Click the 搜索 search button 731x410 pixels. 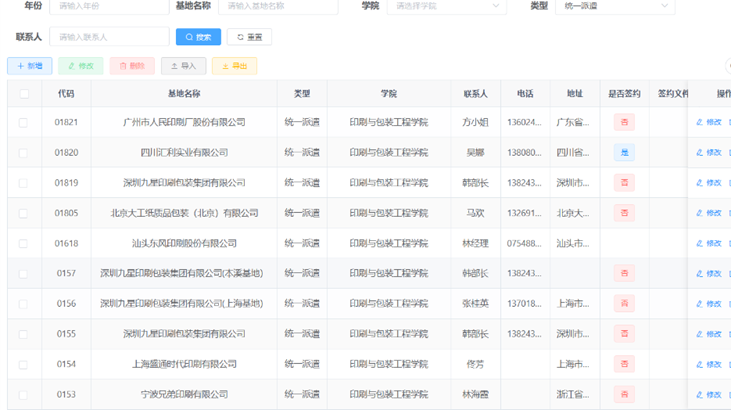[198, 37]
